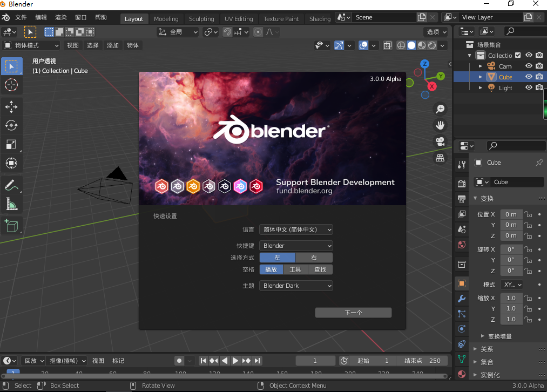Expand the Light item in outliner

(x=481, y=88)
